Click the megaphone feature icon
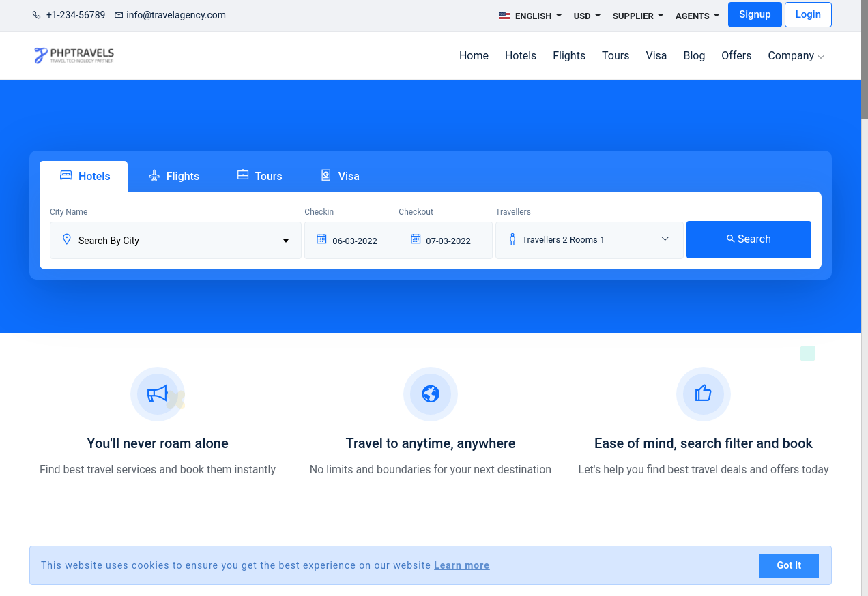 pos(158,394)
